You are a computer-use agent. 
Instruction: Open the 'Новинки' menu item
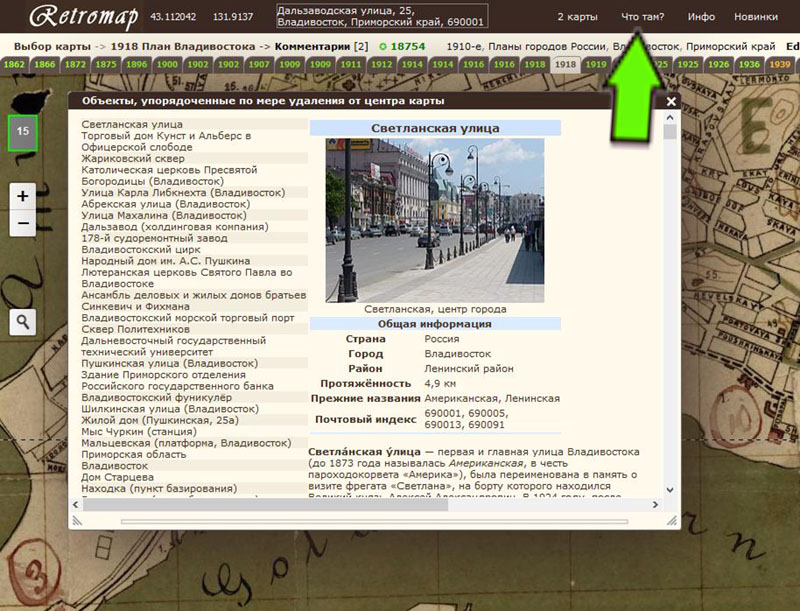[x=756, y=17]
